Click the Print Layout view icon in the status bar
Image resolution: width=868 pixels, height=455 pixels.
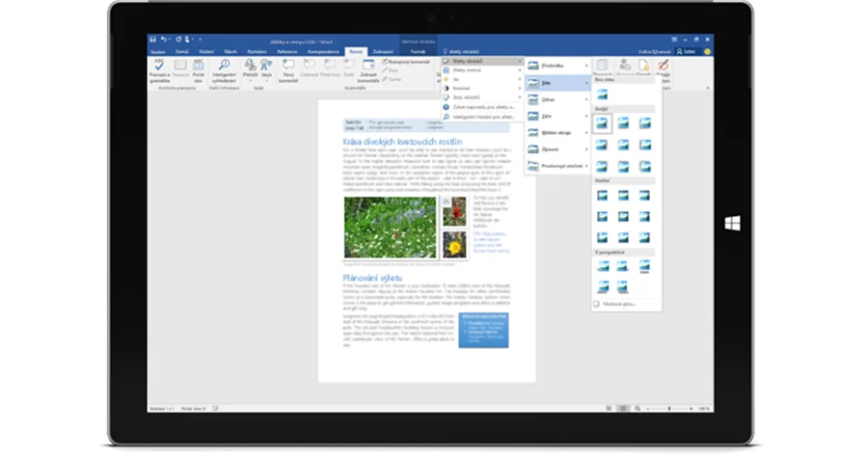[x=623, y=409]
